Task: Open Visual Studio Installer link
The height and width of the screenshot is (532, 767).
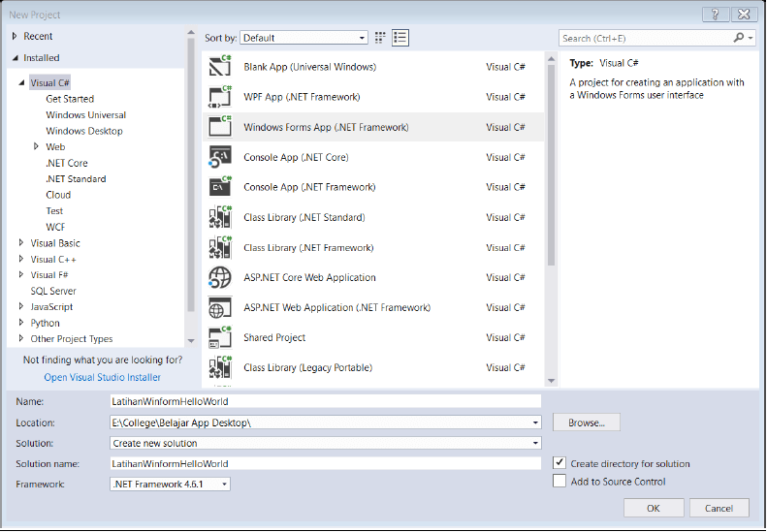Action: pos(102,377)
